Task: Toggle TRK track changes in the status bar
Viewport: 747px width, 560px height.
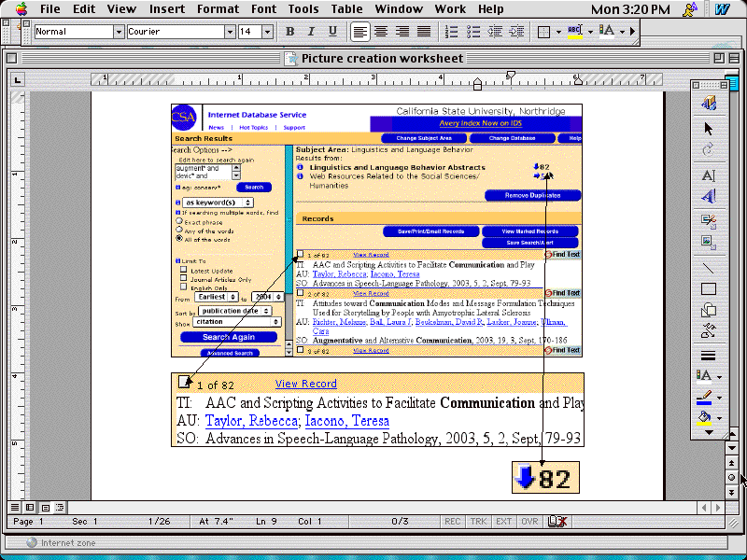Action: tap(478, 522)
